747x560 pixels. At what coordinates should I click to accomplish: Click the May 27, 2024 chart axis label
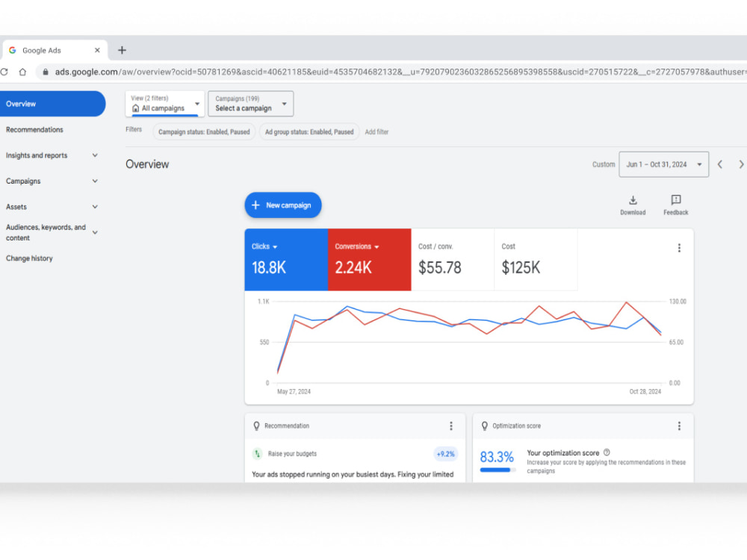tap(294, 391)
